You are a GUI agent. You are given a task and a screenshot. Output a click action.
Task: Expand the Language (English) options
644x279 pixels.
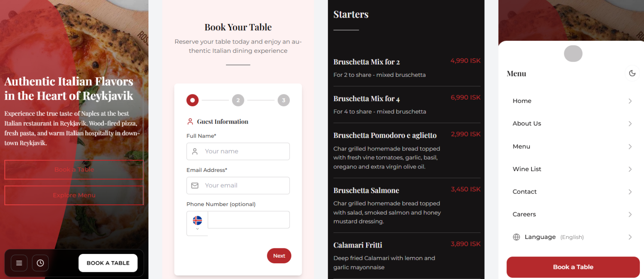pyautogui.click(x=630, y=237)
